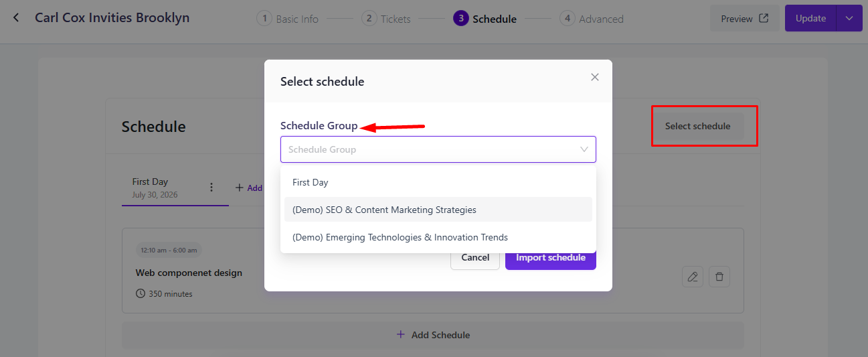The width and height of the screenshot is (868, 357).
Task: Switch to the Tickets step
Action: pyautogui.click(x=386, y=19)
